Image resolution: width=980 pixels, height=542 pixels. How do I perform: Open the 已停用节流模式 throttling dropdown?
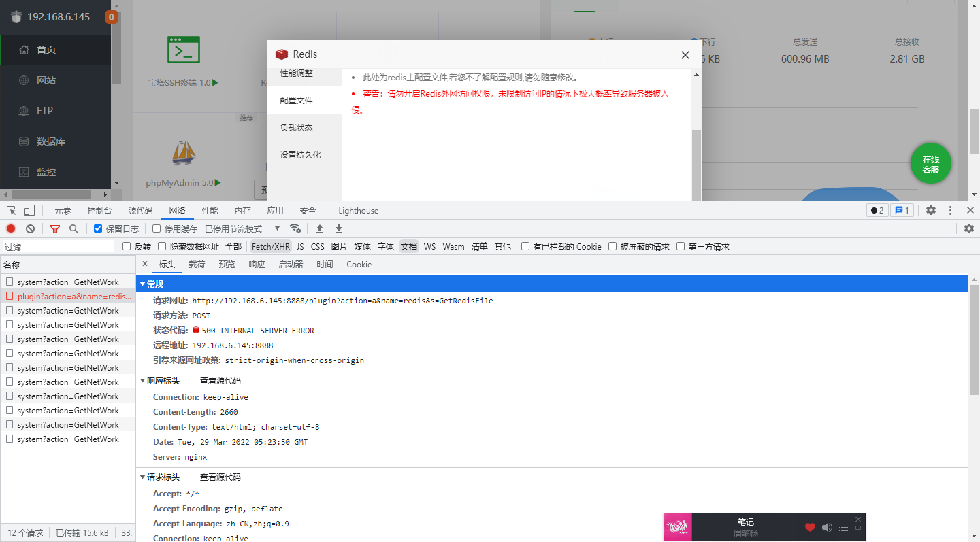point(243,229)
